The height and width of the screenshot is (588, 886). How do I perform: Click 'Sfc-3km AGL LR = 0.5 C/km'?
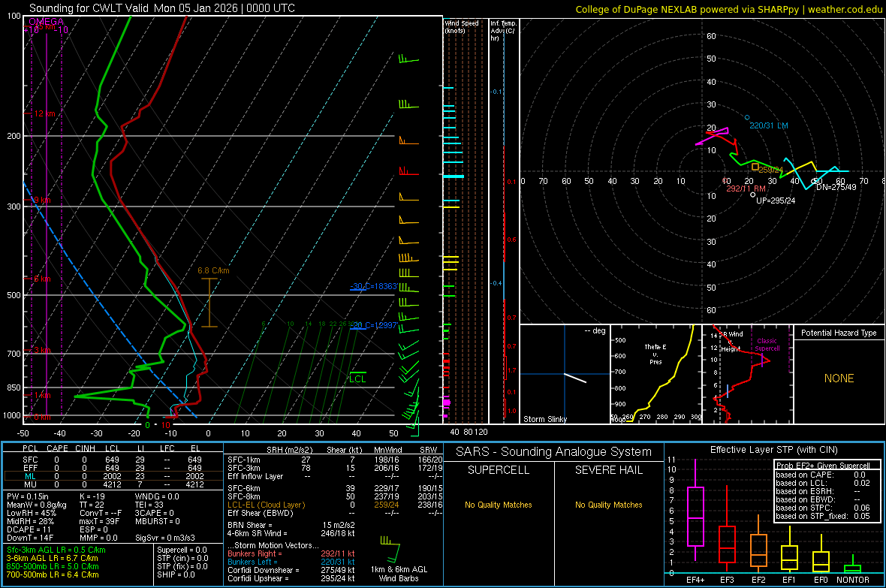pyautogui.click(x=56, y=550)
